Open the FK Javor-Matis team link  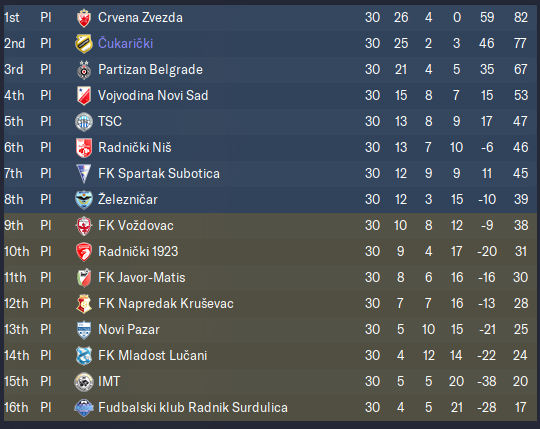(142, 278)
